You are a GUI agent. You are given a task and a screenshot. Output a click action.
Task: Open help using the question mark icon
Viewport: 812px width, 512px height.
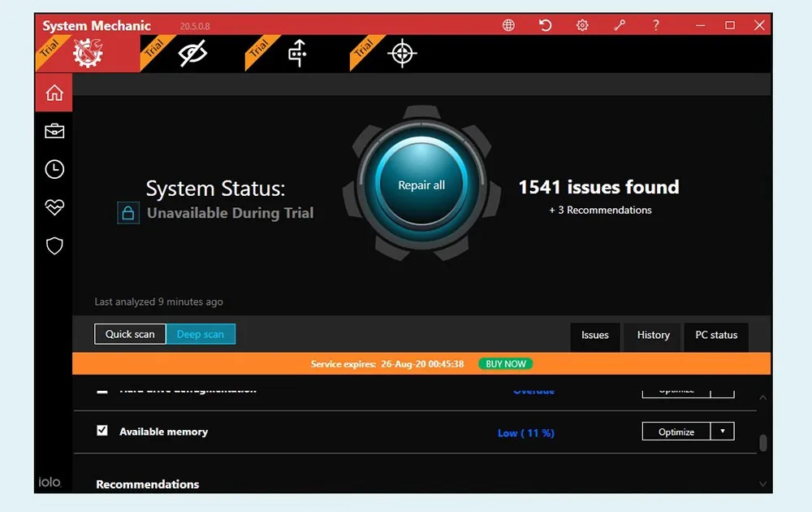(x=656, y=25)
